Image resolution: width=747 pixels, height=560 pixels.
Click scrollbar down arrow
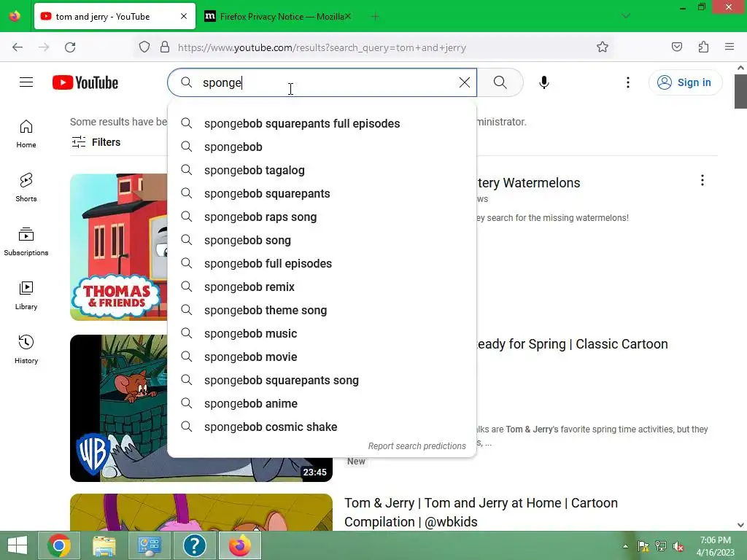740,525
